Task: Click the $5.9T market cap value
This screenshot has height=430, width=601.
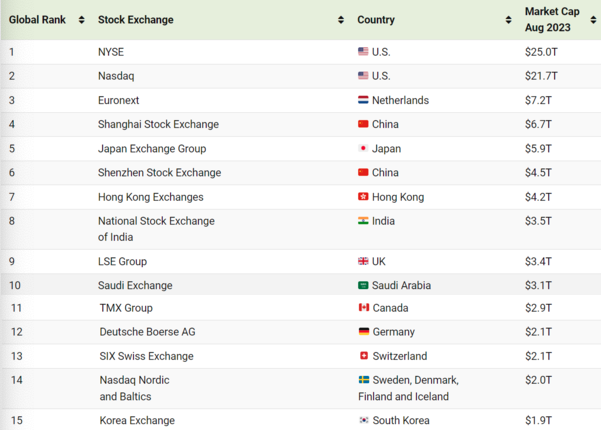Action: [538, 148]
